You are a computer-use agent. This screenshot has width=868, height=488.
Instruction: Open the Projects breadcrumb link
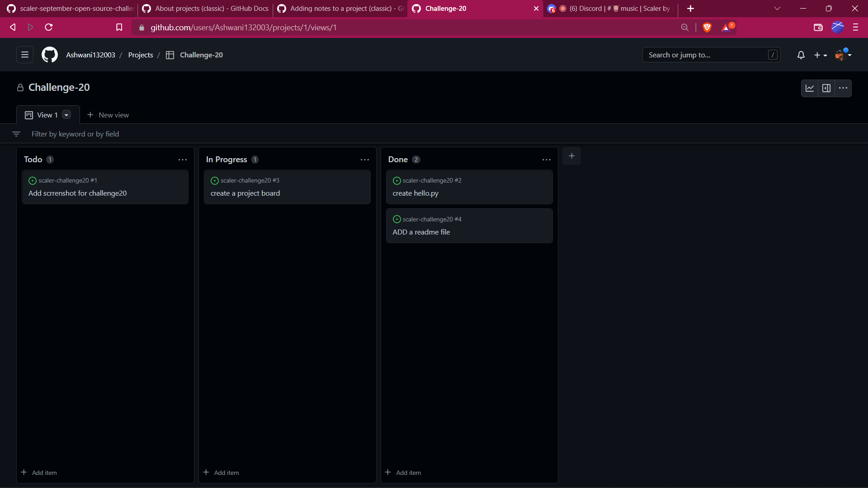coord(141,55)
